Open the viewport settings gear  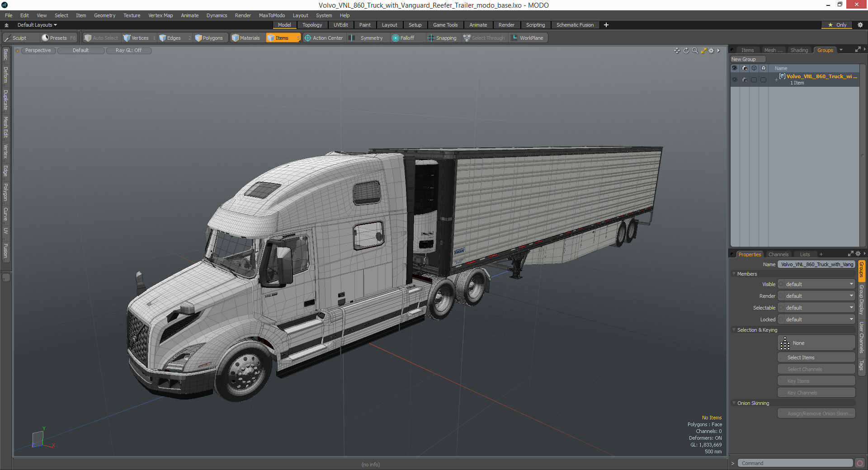711,51
